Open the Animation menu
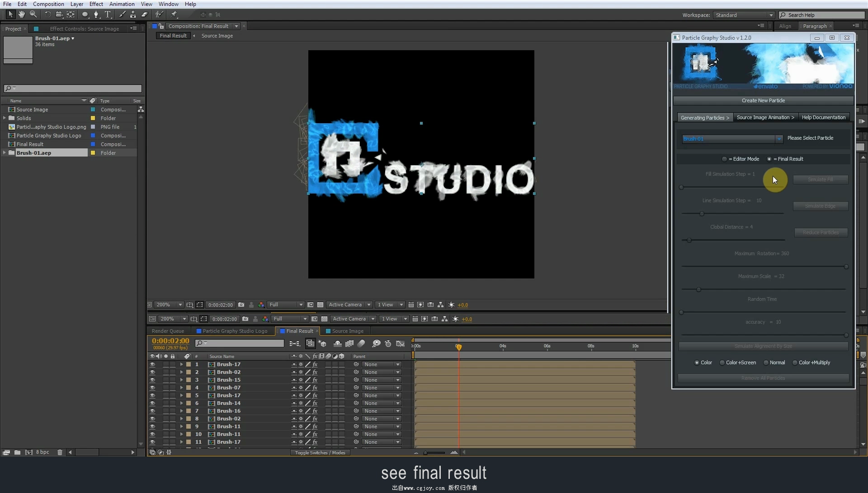 click(122, 4)
